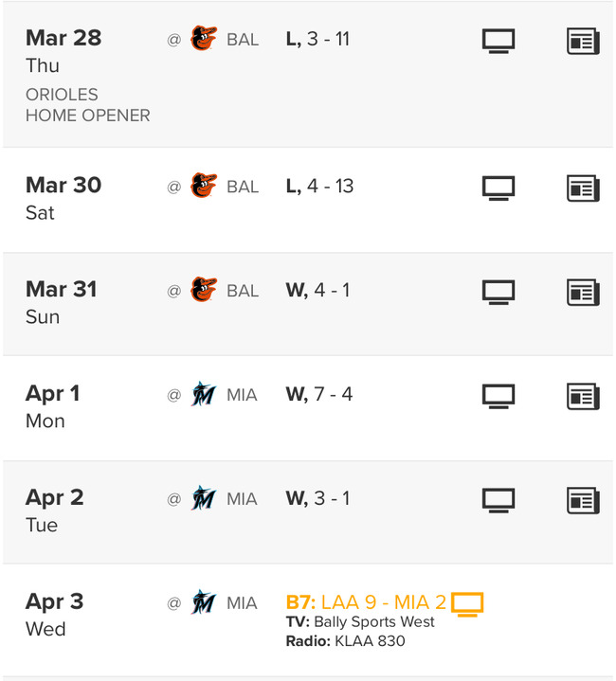Viewport: 616px width, 681px height.
Task: Open the W, 3 - 1 result
Action: click(317, 498)
